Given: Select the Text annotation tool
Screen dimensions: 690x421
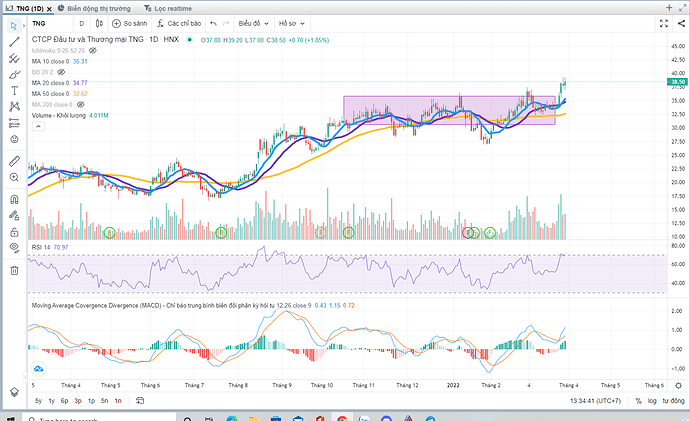Looking at the screenshot, I should tap(13, 90).
